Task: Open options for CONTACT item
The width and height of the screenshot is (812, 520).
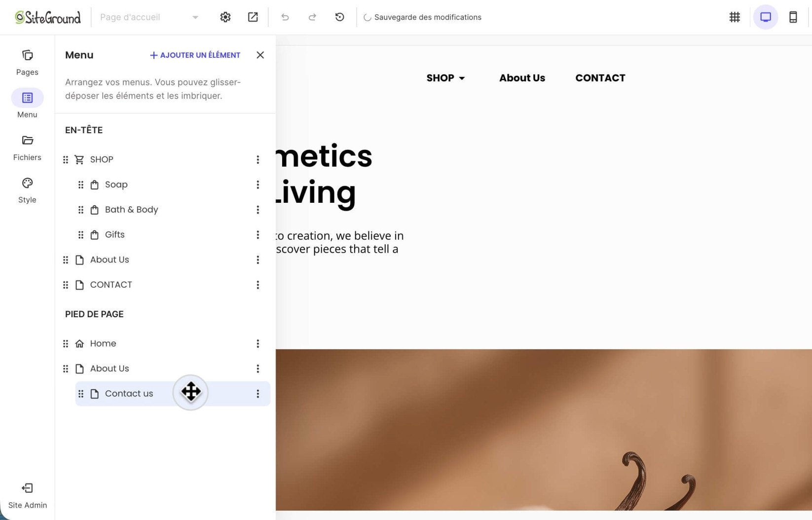Action: click(258, 285)
